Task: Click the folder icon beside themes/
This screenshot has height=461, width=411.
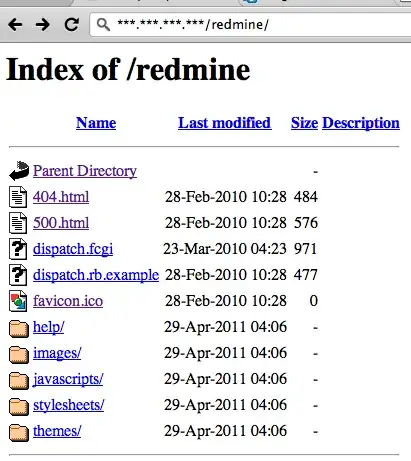Action: pos(19,433)
